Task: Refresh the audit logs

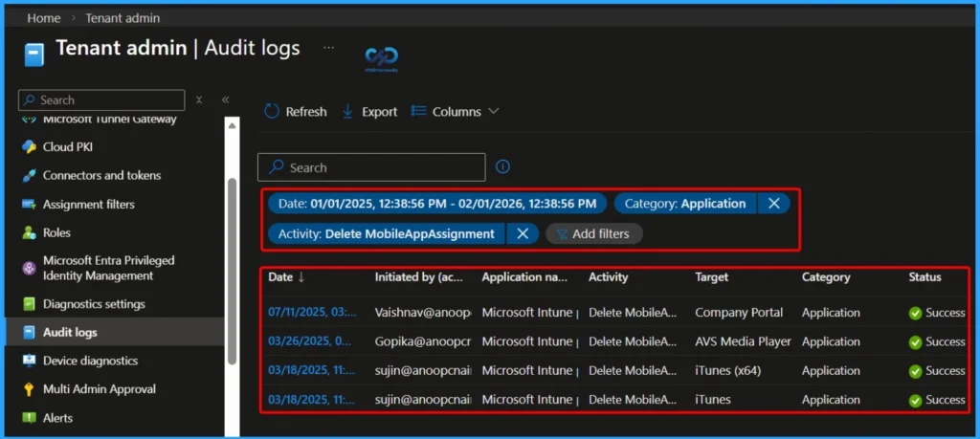Action: point(295,112)
